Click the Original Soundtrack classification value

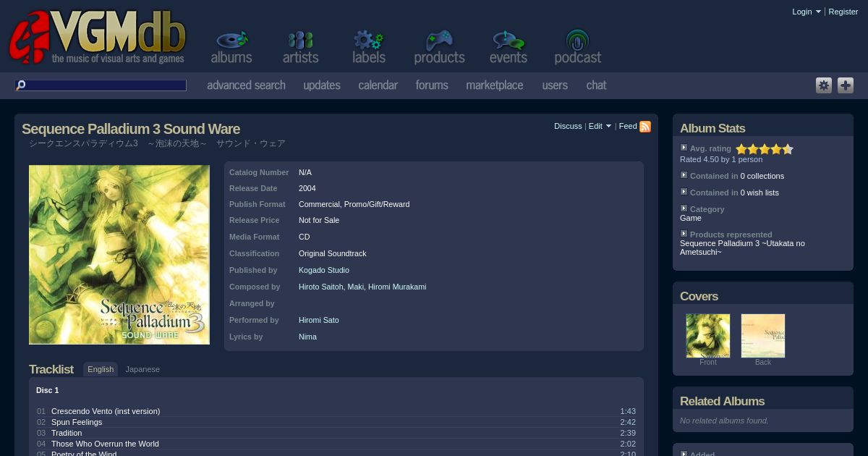tap(333, 253)
